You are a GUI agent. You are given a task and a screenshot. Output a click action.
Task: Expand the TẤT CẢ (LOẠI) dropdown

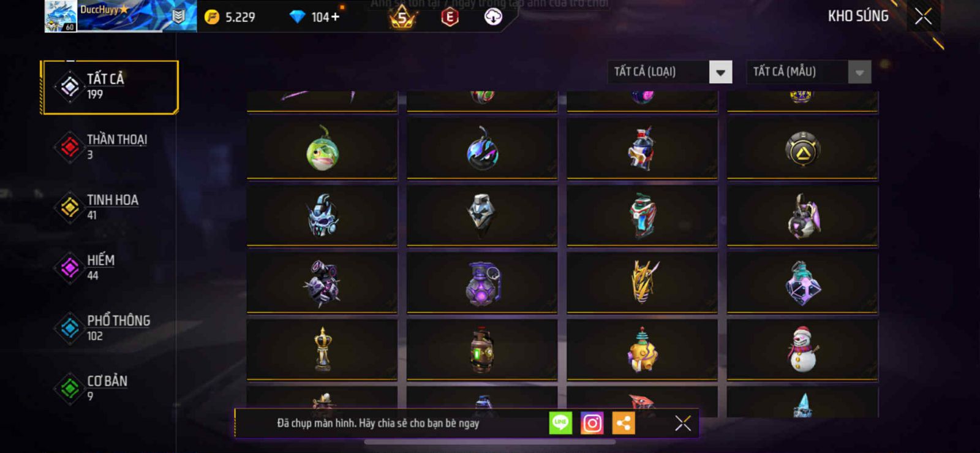click(670, 72)
